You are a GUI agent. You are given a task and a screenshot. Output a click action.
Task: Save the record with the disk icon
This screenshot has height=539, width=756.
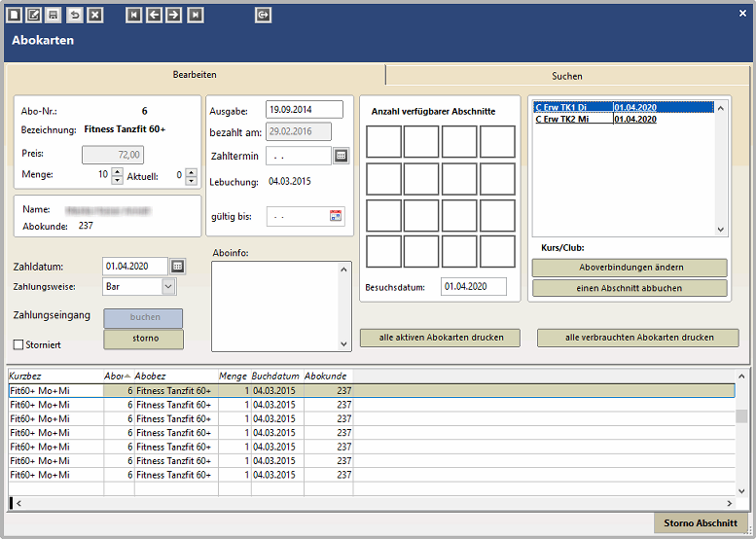(54, 15)
